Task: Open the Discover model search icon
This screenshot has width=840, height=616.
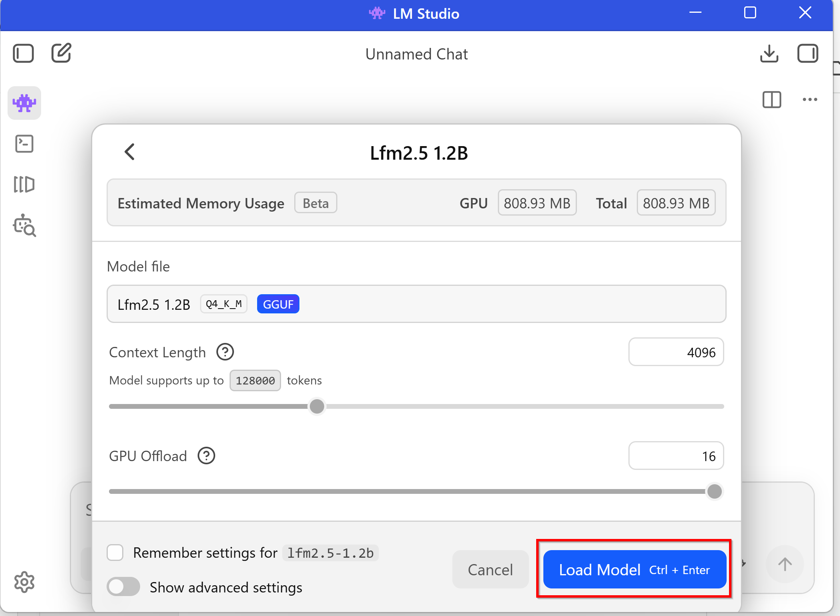Action: tap(24, 226)
